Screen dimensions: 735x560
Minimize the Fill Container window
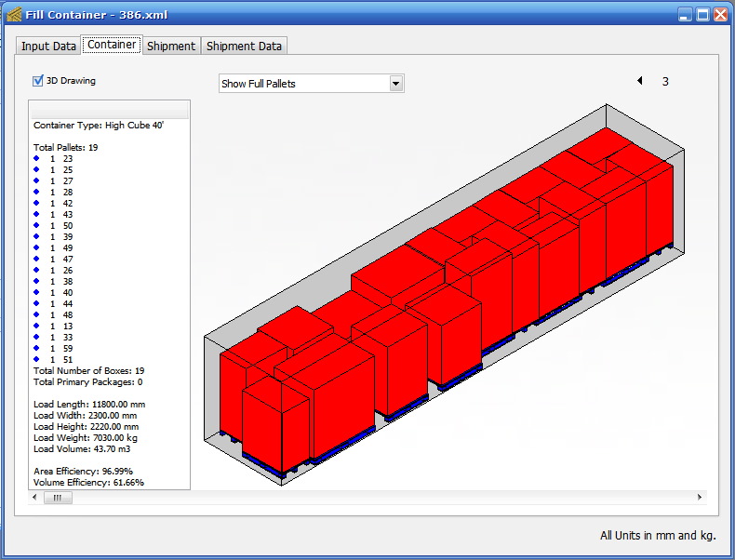click(685, 15)
